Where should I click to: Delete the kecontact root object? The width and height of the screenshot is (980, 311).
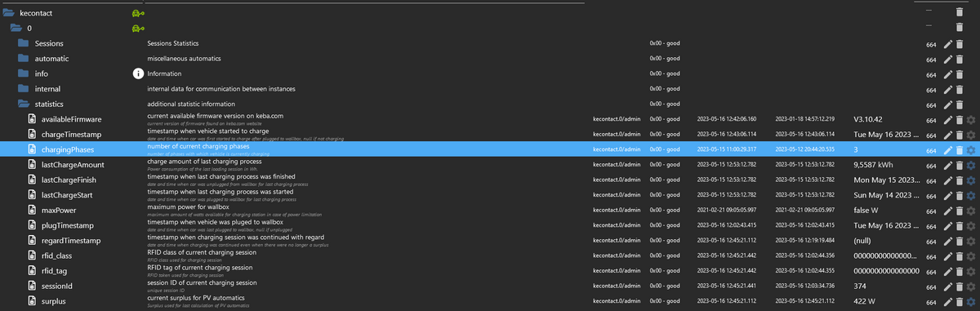pyautogui.click(x=959, y=13)
